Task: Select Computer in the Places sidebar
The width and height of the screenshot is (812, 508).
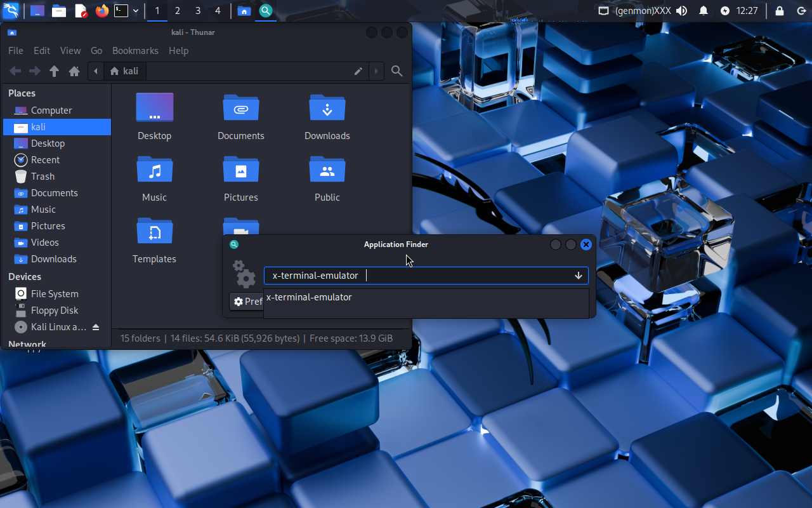Action: (57, 110)
